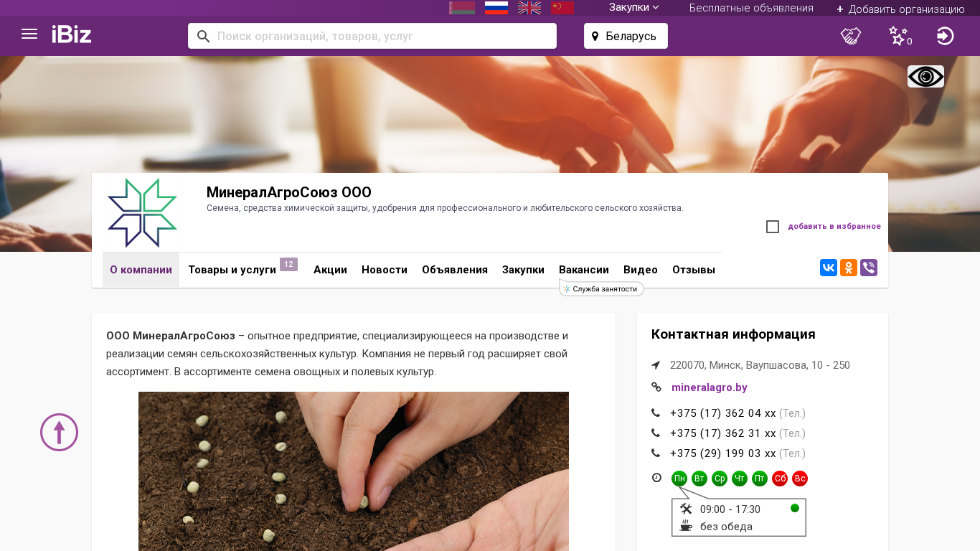The height and width of the screenshot is (551, 980).
Task: Open the hamburger main menu
Action: (29, 34)
